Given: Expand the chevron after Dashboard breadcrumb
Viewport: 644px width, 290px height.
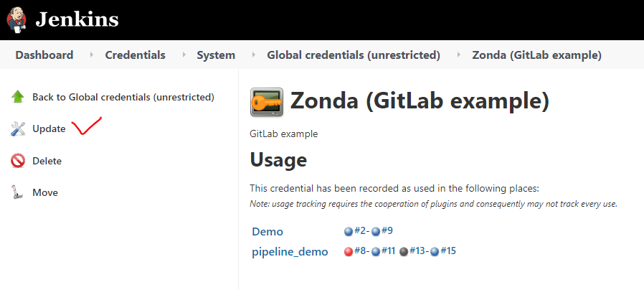Looking at the screenshot, I should (91, 55).
